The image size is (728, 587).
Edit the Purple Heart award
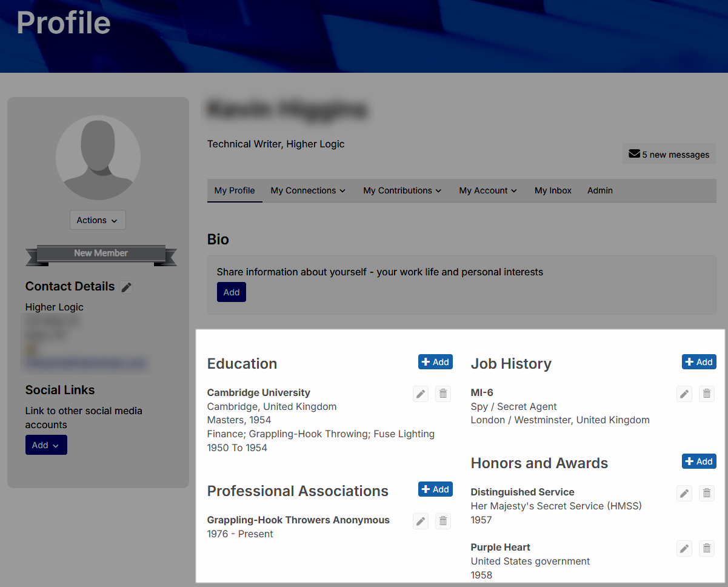point(684,548)
